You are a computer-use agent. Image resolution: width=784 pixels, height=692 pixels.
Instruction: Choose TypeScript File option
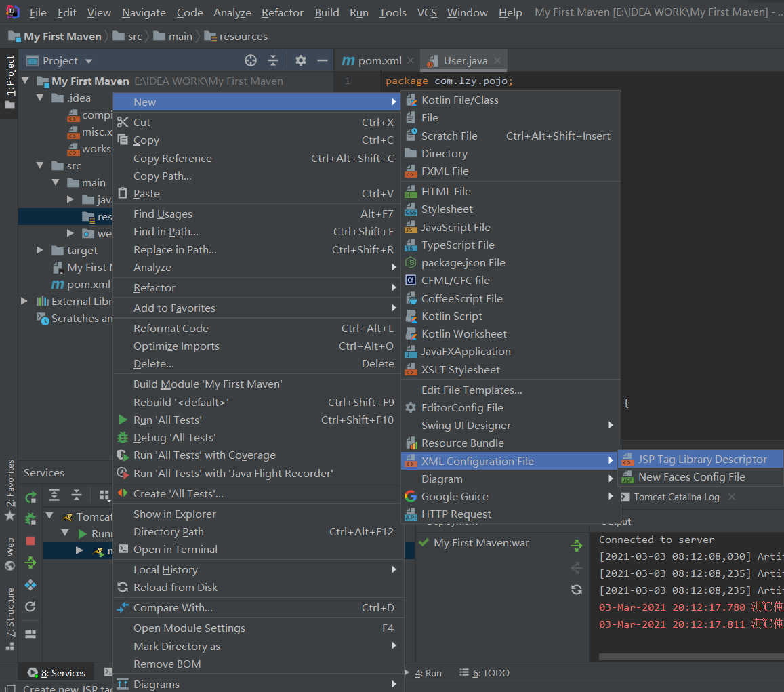point(511,245)
